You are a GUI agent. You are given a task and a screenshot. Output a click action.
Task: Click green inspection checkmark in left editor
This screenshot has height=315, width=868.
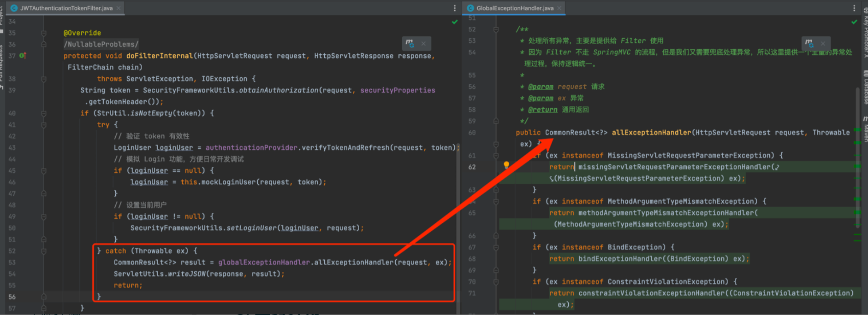click(455, 22)
